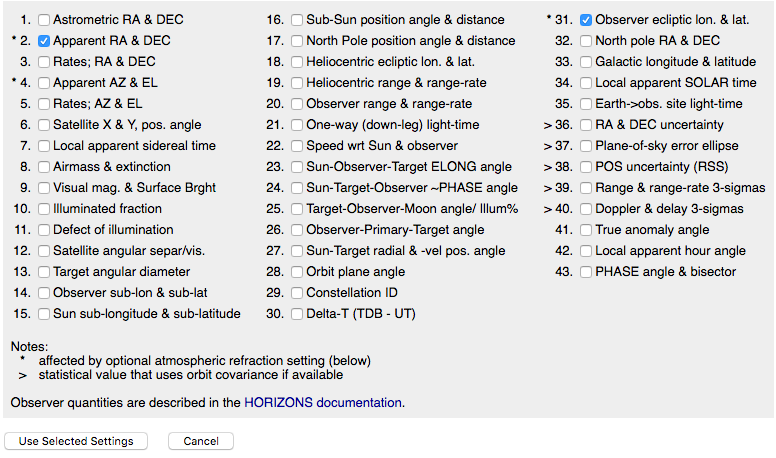Check the Apparent AZ & EL box

(44, 83)
